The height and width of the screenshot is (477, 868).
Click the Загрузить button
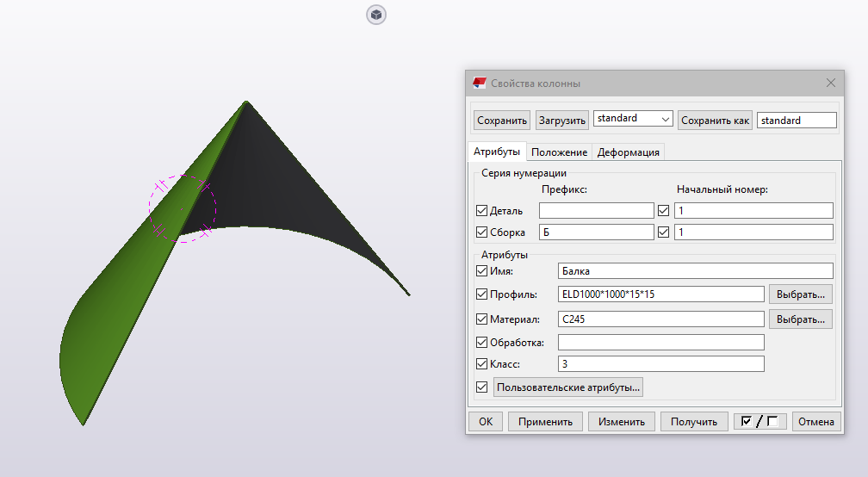click(561, 121)
